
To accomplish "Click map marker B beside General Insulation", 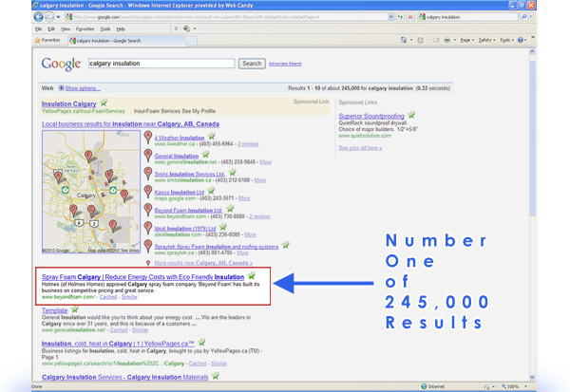I will [x=147, y=156].
